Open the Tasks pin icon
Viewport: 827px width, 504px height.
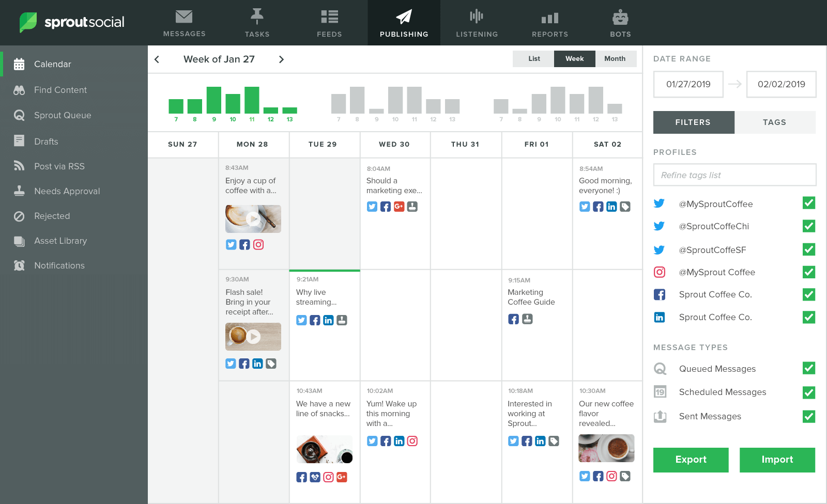coord(257,17)
